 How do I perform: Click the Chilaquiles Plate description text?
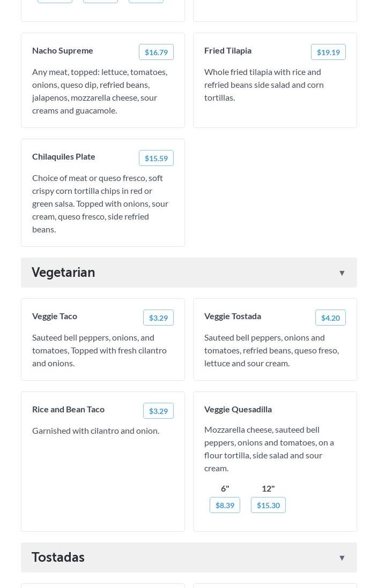click(x=100, y=203)
